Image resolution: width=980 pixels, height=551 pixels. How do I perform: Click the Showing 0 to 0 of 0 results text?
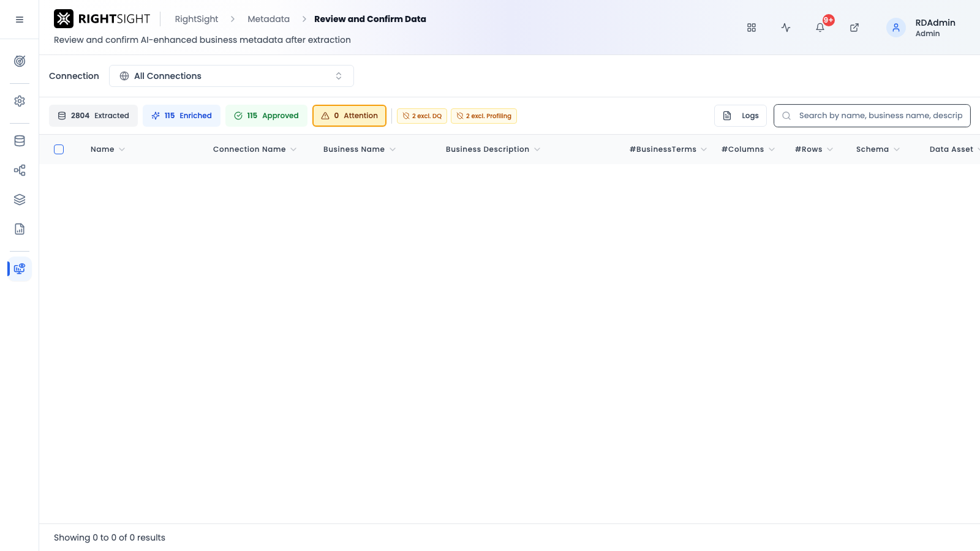110,538
